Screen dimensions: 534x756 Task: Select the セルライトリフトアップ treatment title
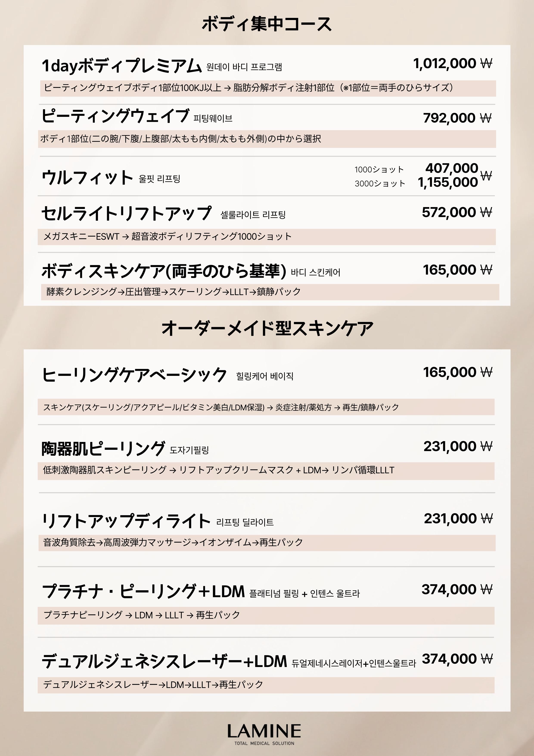click(126, 213)
